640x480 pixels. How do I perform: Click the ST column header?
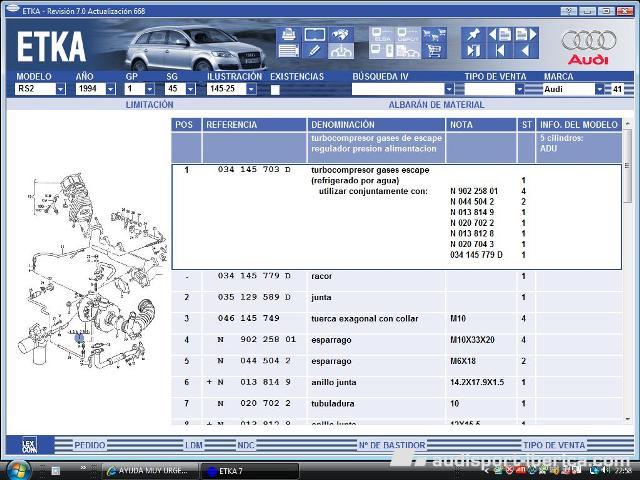526,124
